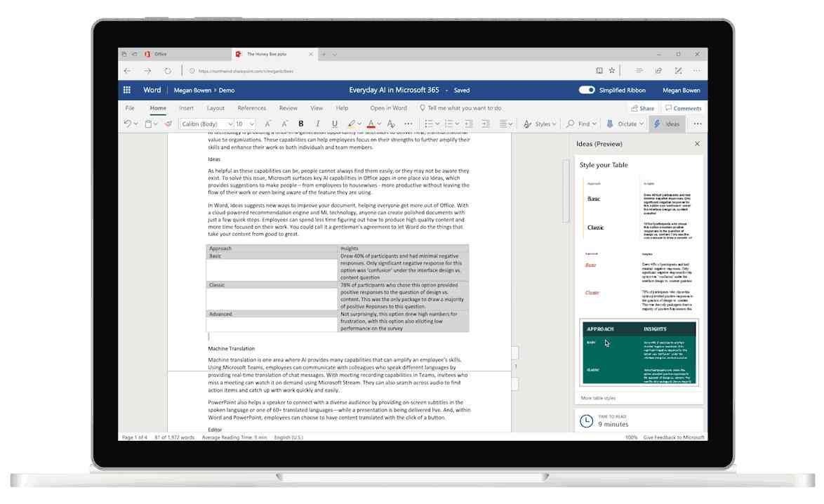
Task: Select the red-text table style thumbnail
Action: 639,281
